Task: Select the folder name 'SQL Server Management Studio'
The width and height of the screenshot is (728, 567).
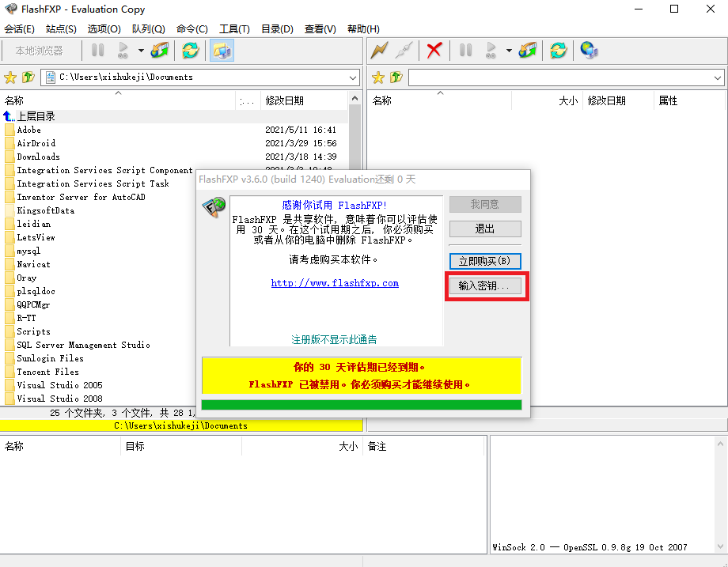Action: (x=84, y=346)
